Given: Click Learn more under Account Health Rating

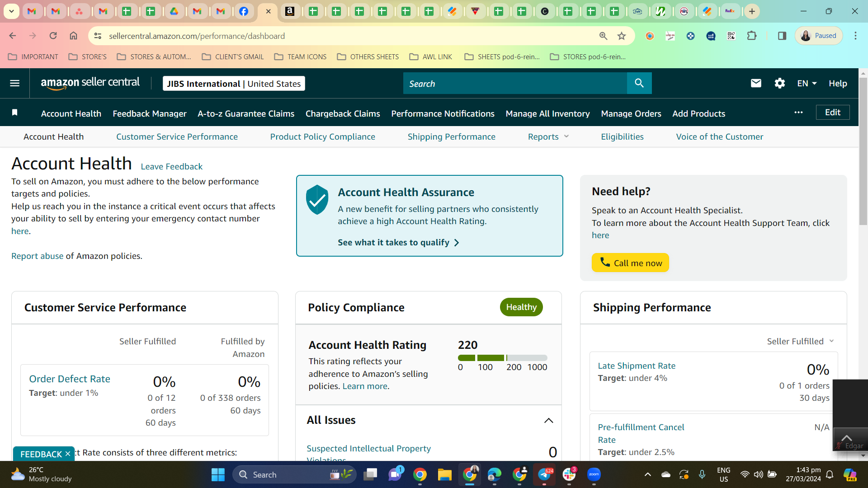Looking at the screenshot, I should [365, 386].
